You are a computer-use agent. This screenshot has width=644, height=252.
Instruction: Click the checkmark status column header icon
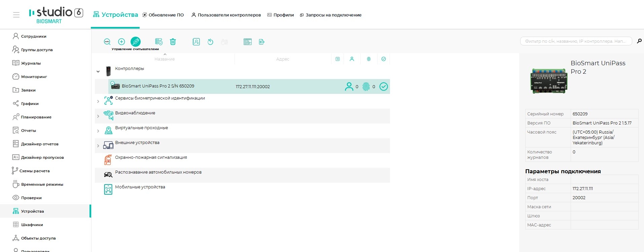(x=384, y=59)
